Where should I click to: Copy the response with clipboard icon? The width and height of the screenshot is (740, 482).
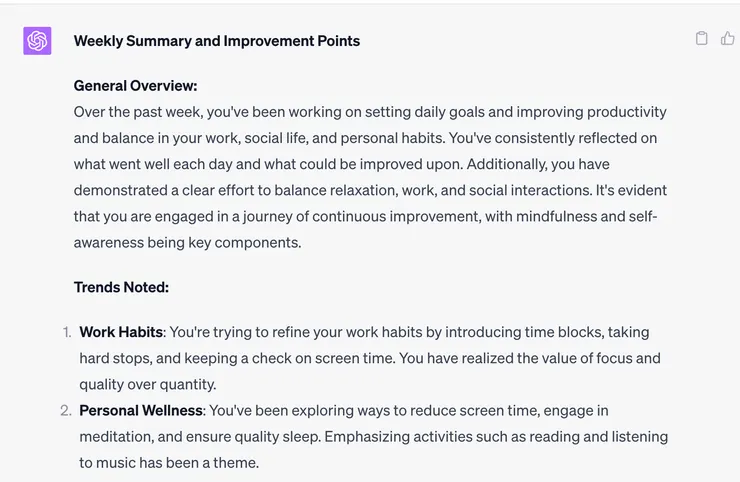(702, 38)
